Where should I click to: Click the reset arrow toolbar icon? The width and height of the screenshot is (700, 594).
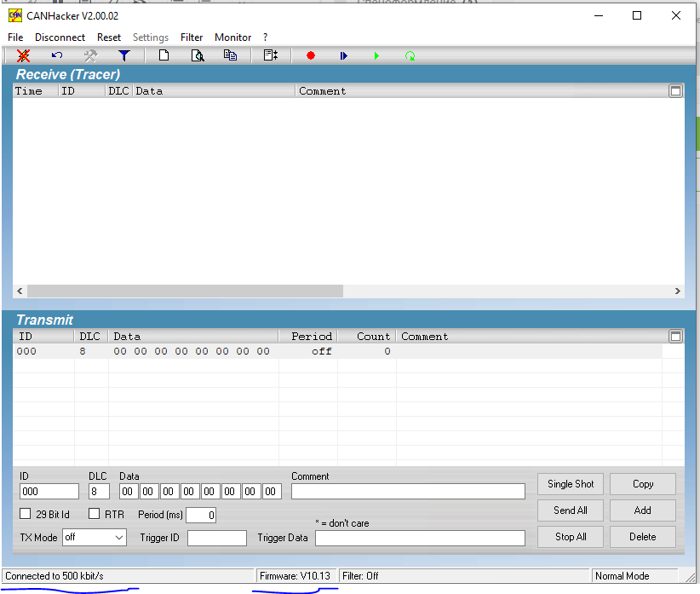57,55
